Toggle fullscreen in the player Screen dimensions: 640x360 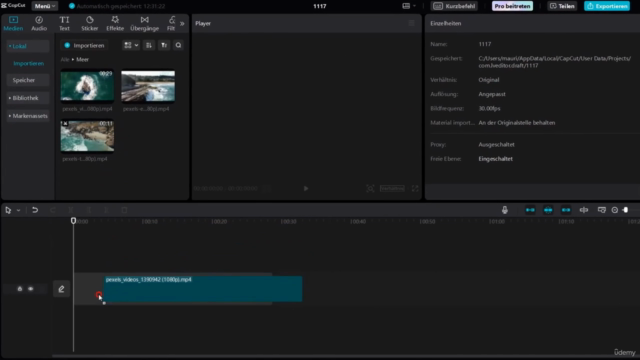(x=415, y=188)
